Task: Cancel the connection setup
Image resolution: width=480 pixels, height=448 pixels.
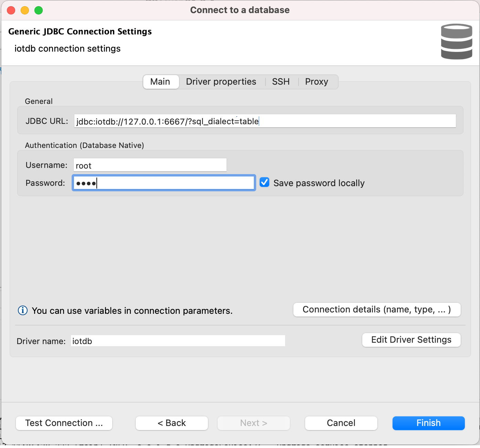Action: pos(341,423)
